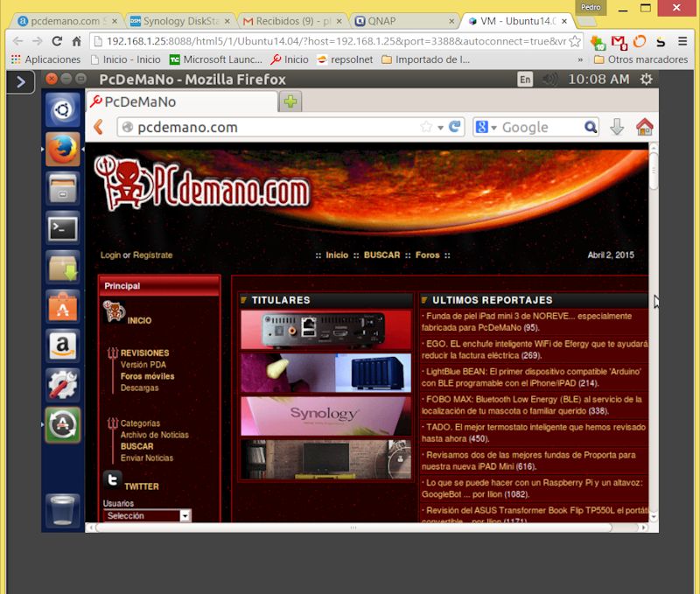Expand the VM side panel arrow

click(20, 82)
